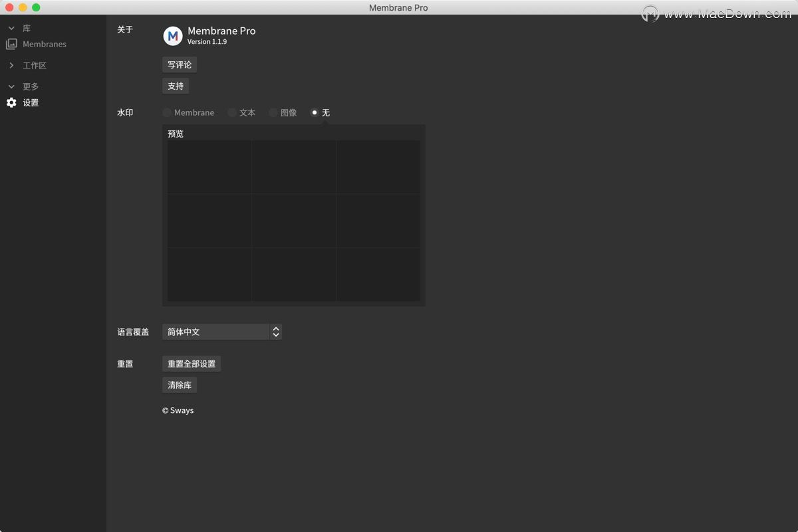
Task: Select the 无 watermark radio button
Action: point(315,112)
